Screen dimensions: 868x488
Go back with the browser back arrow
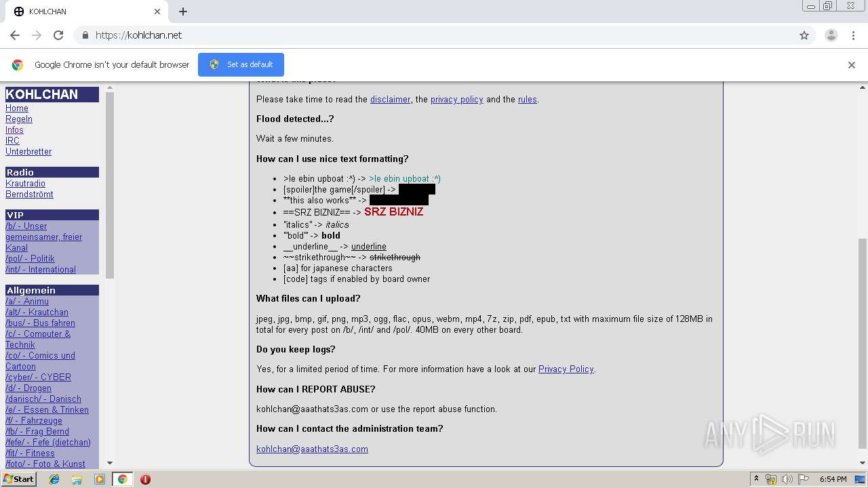pos(15,35)
